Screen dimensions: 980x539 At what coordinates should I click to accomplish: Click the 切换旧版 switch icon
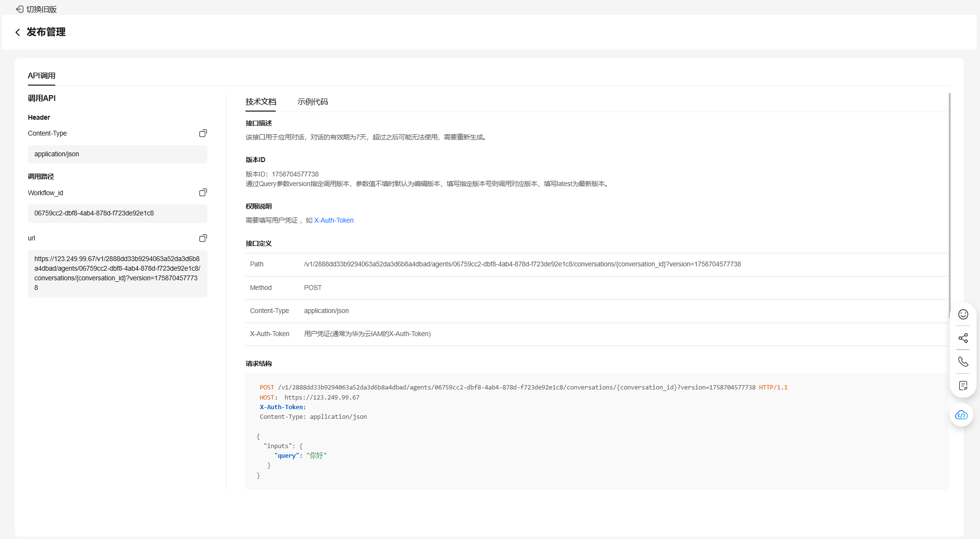(20, 9)
